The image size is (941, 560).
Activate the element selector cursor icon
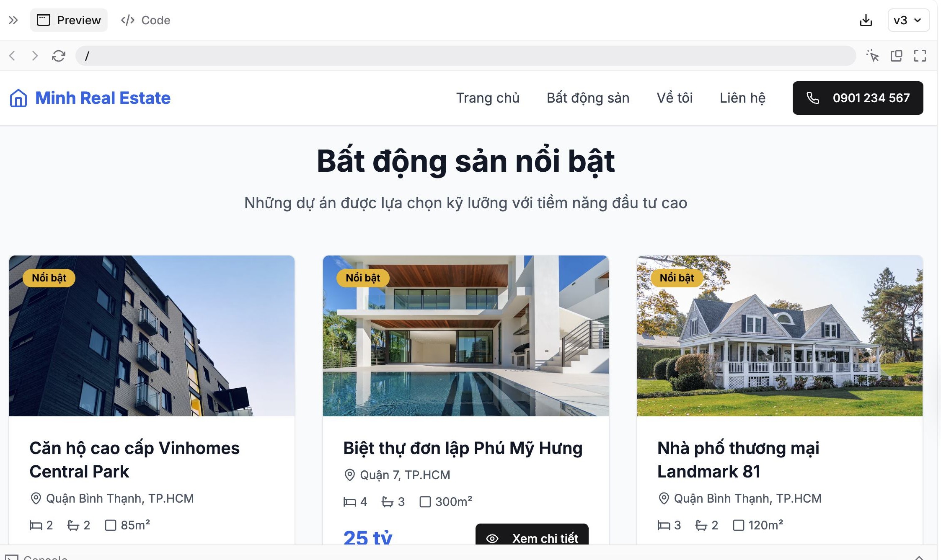[873, 56]
